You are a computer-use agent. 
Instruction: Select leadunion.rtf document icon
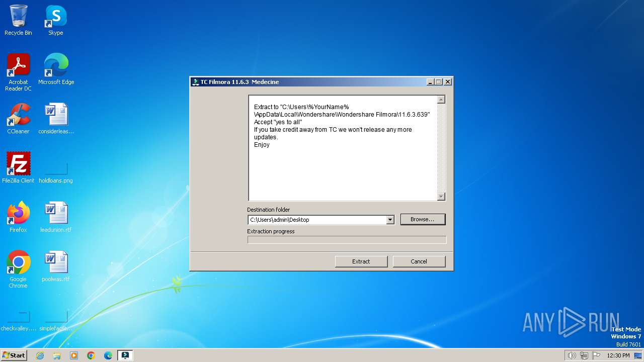coord(56,217)
